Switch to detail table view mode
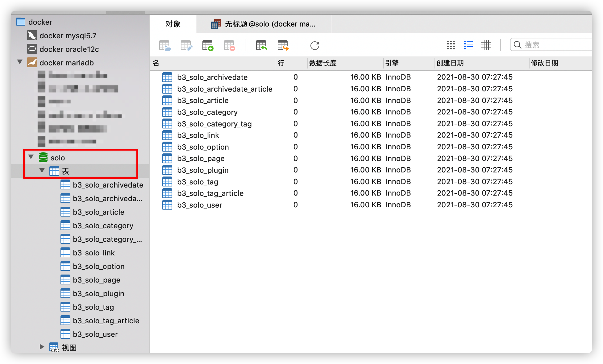This screenshot has height=364, width=603. (x=485, y=45)
